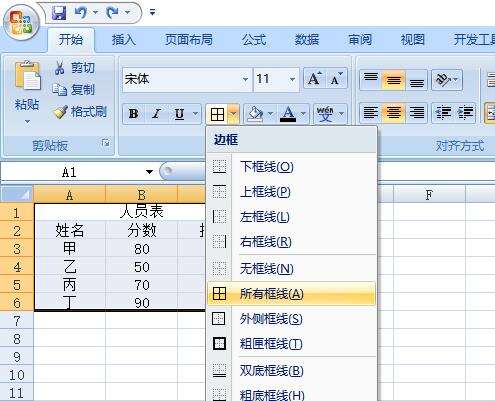This screenshot has width=495, height=401.
Task: Toggle Bold formatting
Action: tap(134, 114)
